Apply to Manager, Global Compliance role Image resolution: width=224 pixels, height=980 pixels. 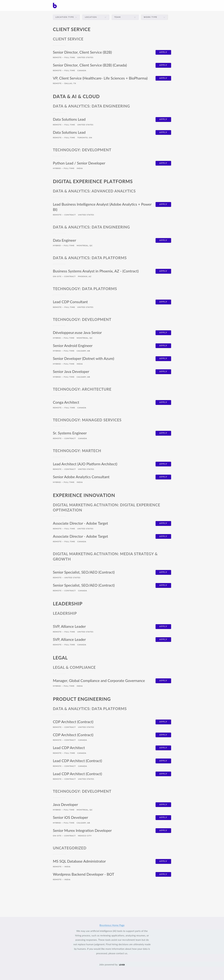coord(163,681)
